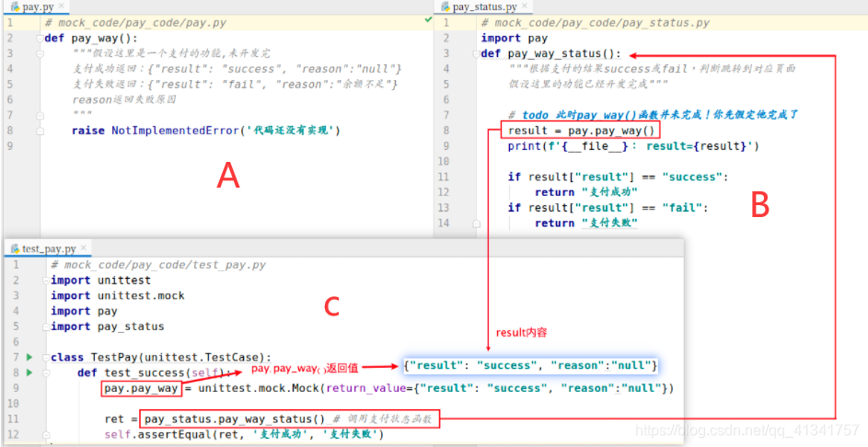Click the Python file icon on pay.py tab
The width and height of the screenshot is (868, 447).
click(15, 6)
